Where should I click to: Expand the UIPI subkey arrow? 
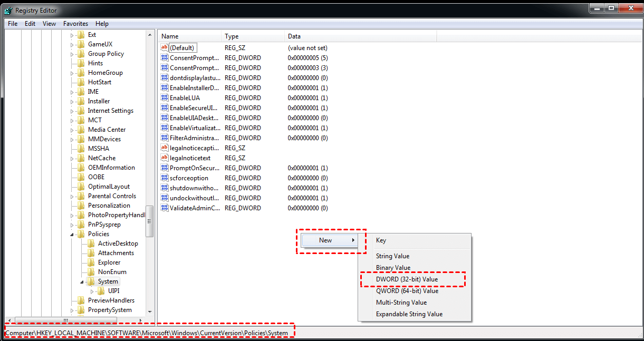click(92, 291)
